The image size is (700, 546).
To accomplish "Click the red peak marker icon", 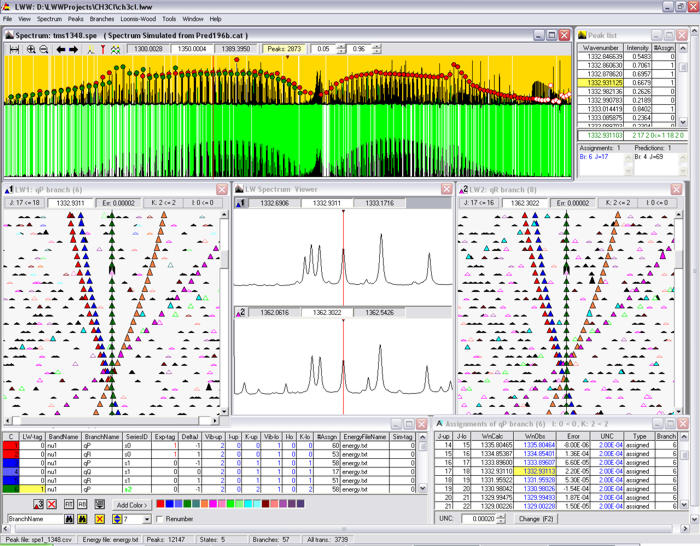I will (103, 50).
